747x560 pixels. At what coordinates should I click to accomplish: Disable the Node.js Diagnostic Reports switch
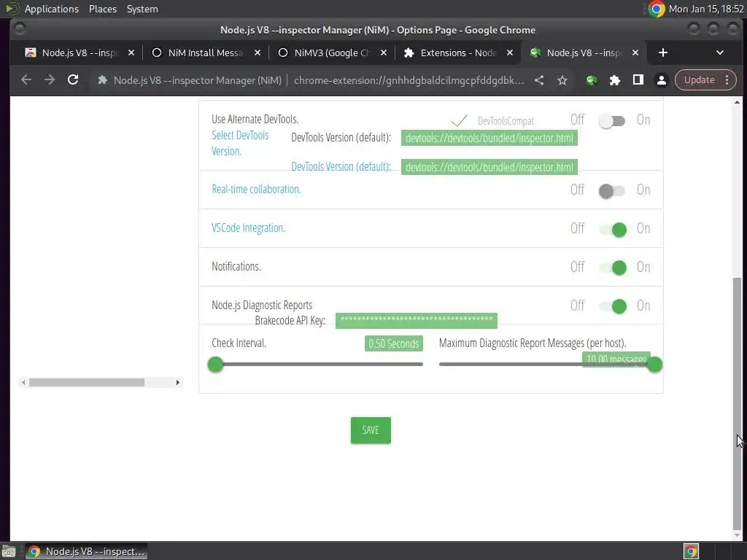[613, 306]
